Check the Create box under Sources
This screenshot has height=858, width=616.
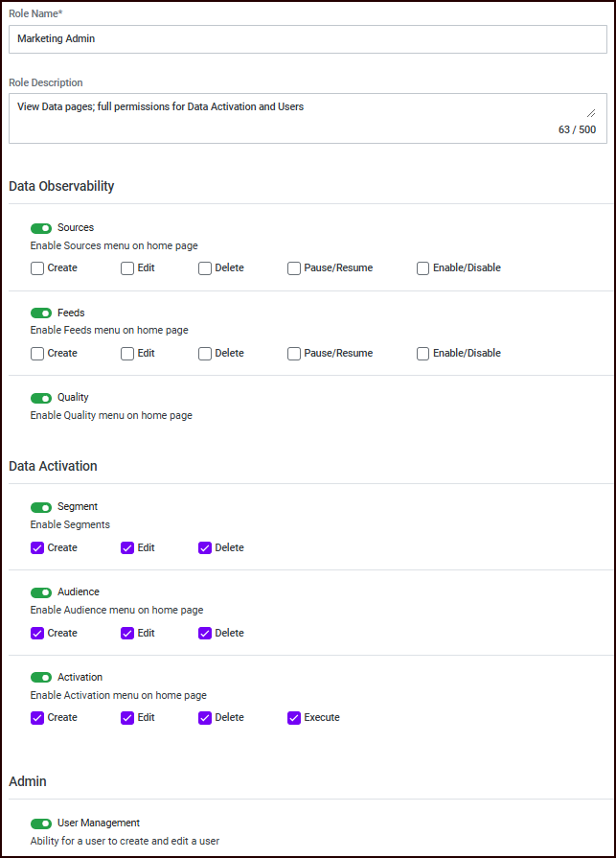click(37, 268)
